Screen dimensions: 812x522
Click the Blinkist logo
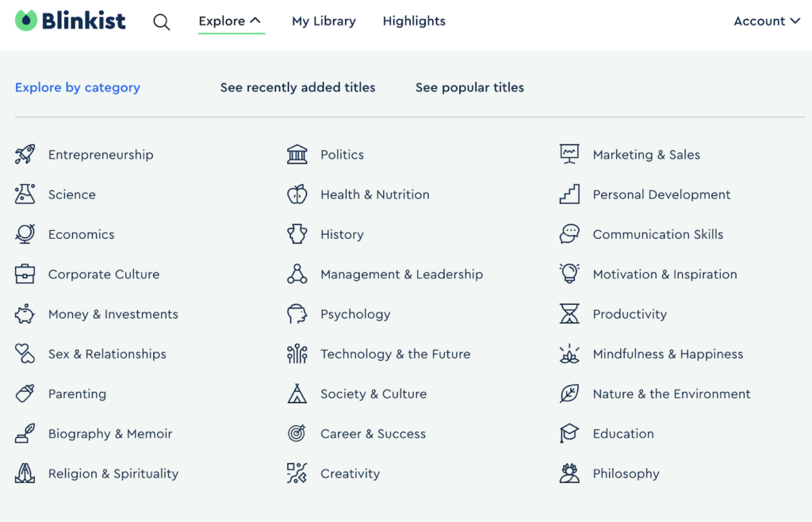click(x=71, y=21)
